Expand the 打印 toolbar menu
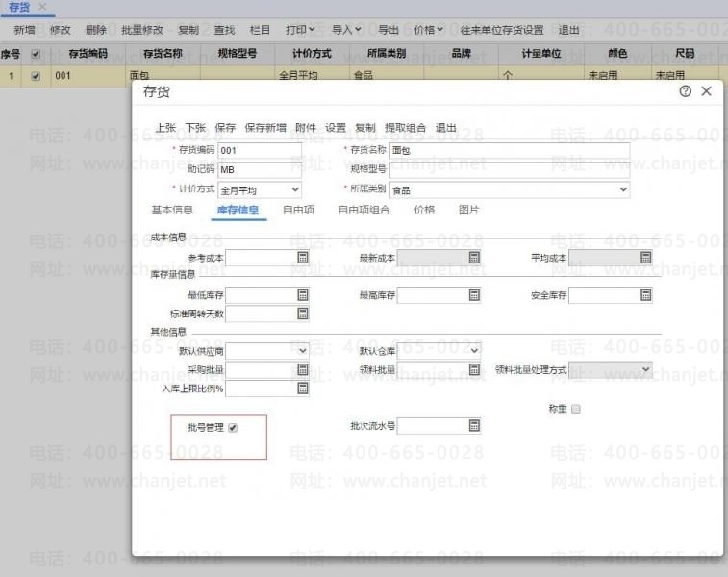 click(300, 30)
